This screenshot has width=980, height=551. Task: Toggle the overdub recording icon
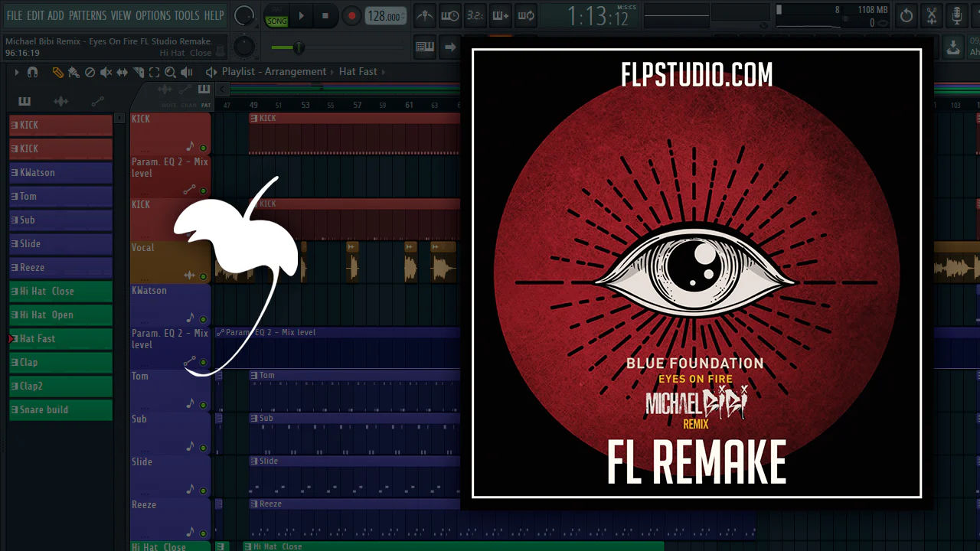(x=501, y=15)
